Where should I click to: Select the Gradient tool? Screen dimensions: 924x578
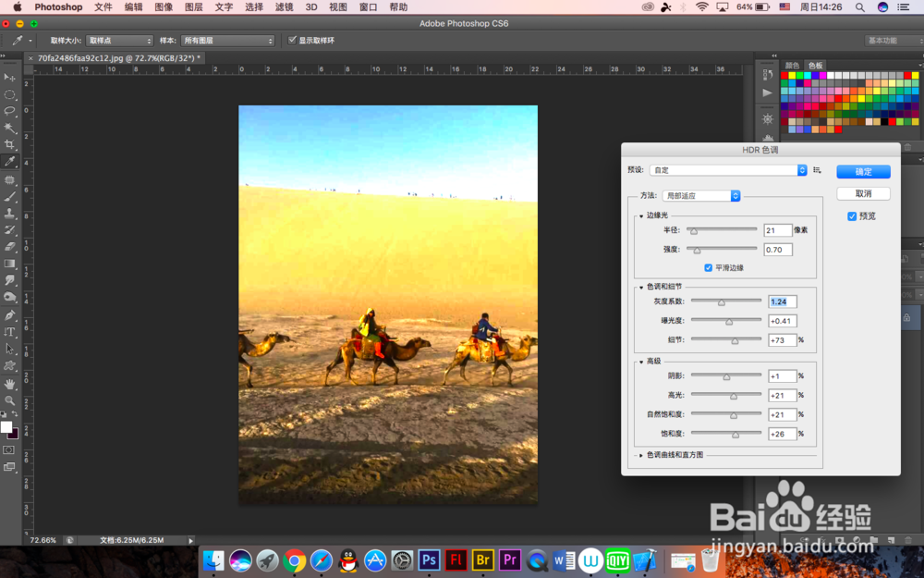9,264
